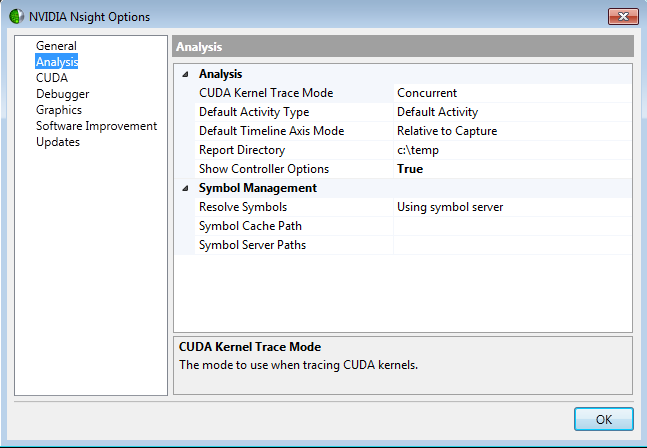Select the Symbol Server Paths property
647x448 pixels.
click(x=294, y=245)
